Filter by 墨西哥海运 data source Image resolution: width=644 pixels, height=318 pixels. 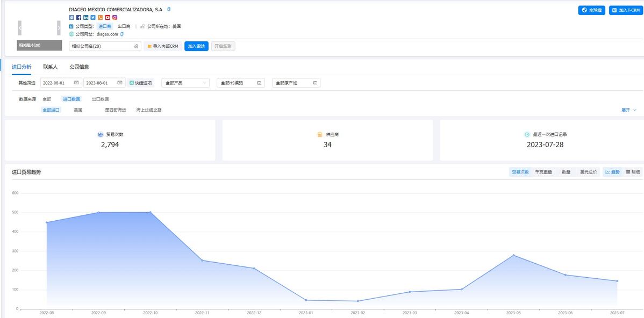point(116,110)
